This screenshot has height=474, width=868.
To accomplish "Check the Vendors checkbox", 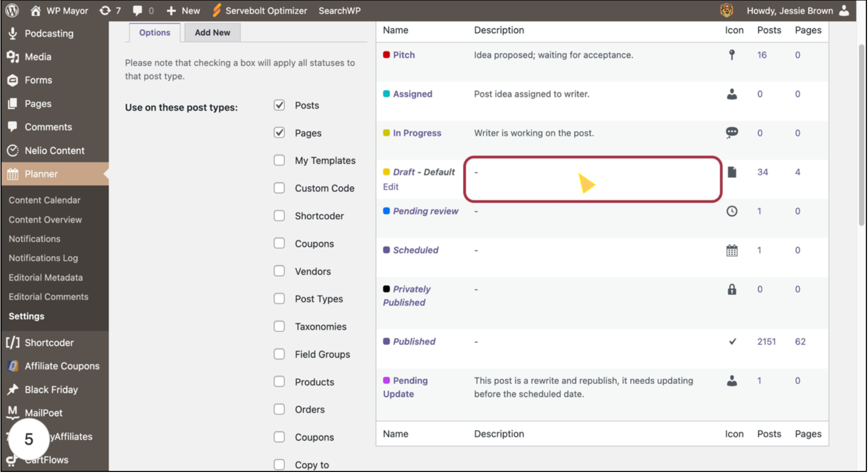I will (279, 271).
